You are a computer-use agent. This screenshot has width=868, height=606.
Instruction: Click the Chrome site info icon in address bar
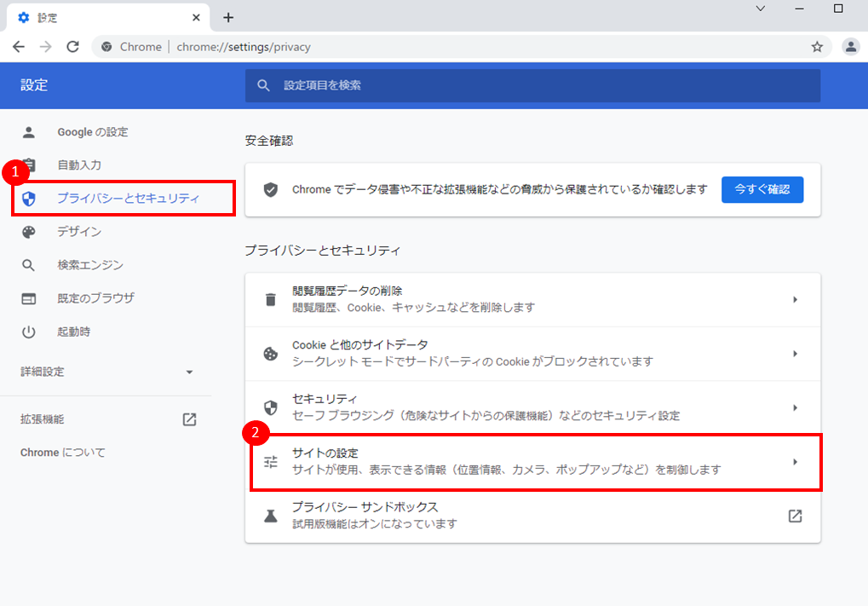(x=106, y=47)
